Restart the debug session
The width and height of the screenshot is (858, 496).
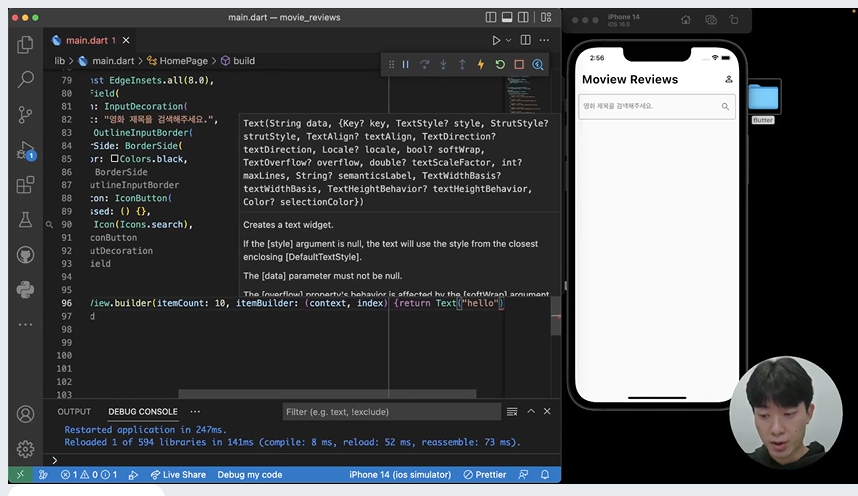tap(500, 65)
